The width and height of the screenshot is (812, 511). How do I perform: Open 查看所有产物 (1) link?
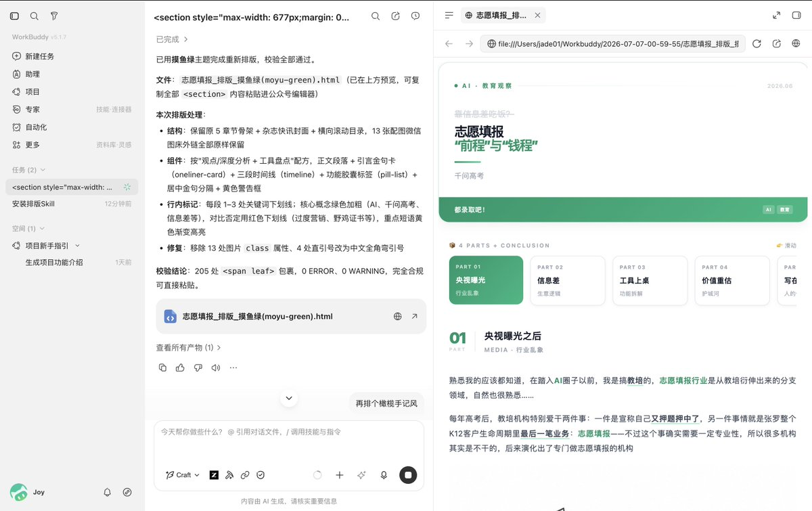tap(189, 347)
